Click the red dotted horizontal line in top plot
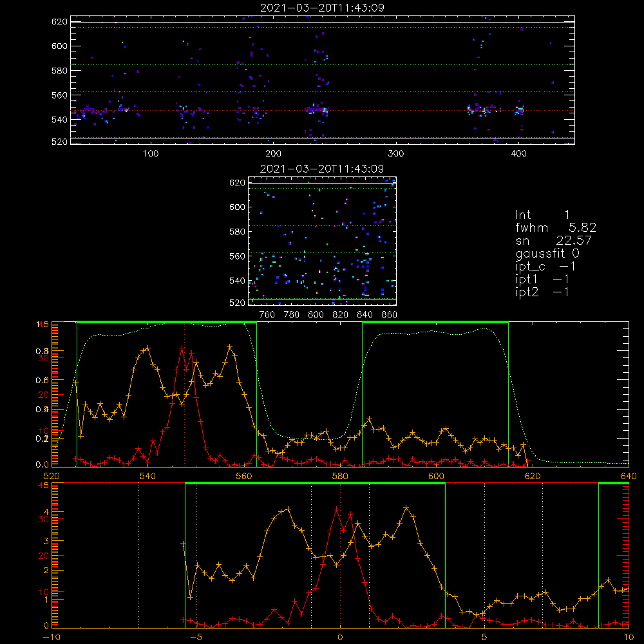This screenshot has width=644, height=644. pos(323,111)
